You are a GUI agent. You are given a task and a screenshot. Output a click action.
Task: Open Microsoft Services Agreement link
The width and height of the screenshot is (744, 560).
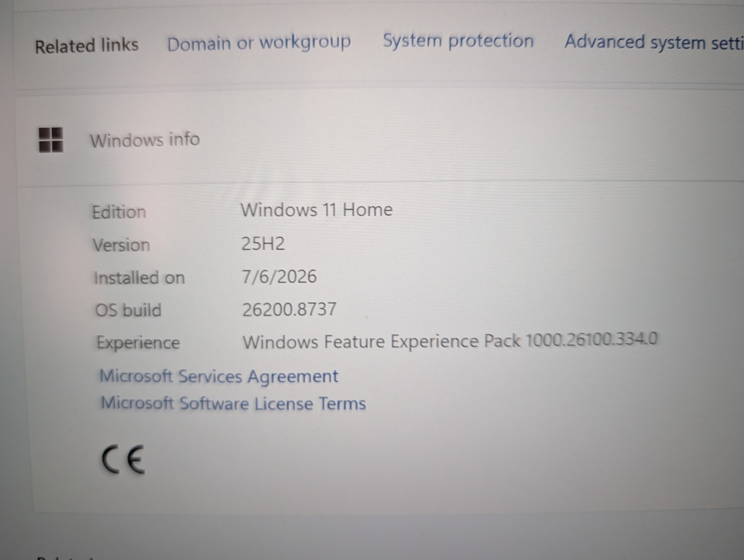pyautogui.click(x=219, y=376)
